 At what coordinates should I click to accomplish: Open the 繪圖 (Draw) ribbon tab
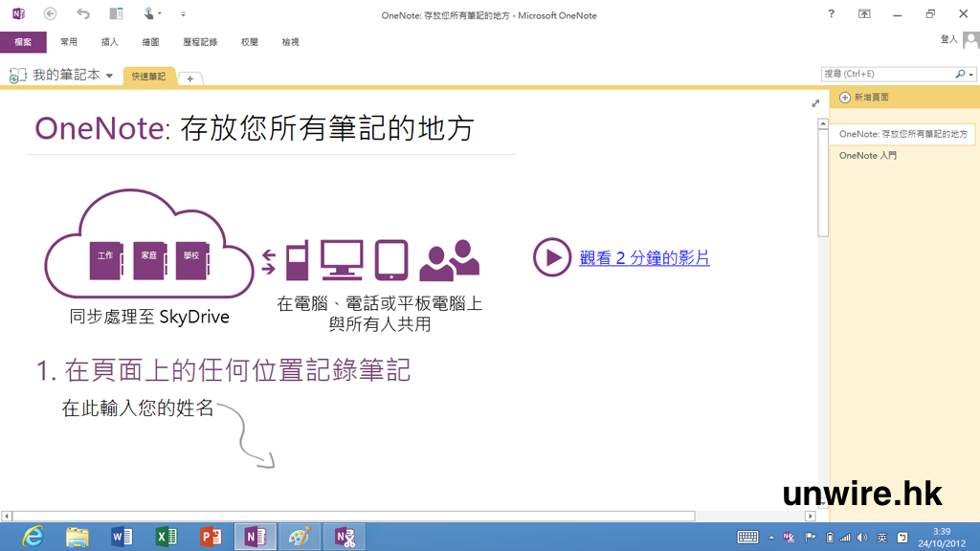150,42
